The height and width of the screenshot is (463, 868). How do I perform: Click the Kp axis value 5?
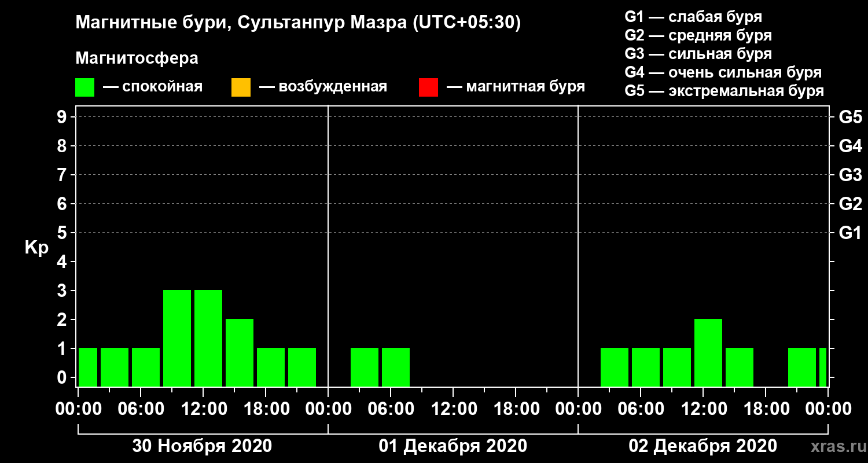[63, 233]
